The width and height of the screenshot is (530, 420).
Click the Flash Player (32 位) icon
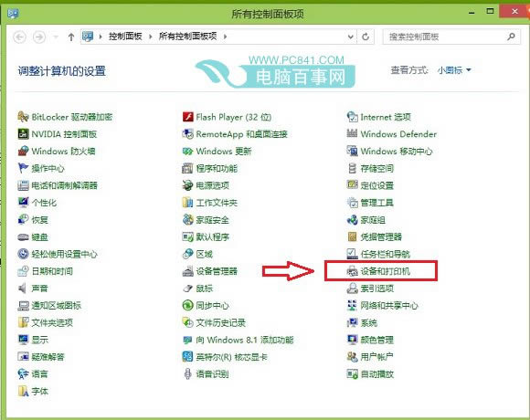point(187,117)
